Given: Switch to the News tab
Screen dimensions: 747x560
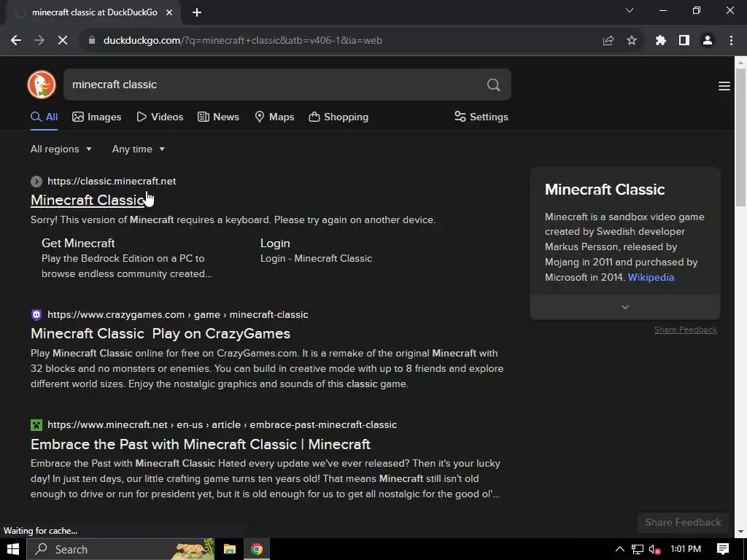Looking at the screenshot, I should coord(218,117).
